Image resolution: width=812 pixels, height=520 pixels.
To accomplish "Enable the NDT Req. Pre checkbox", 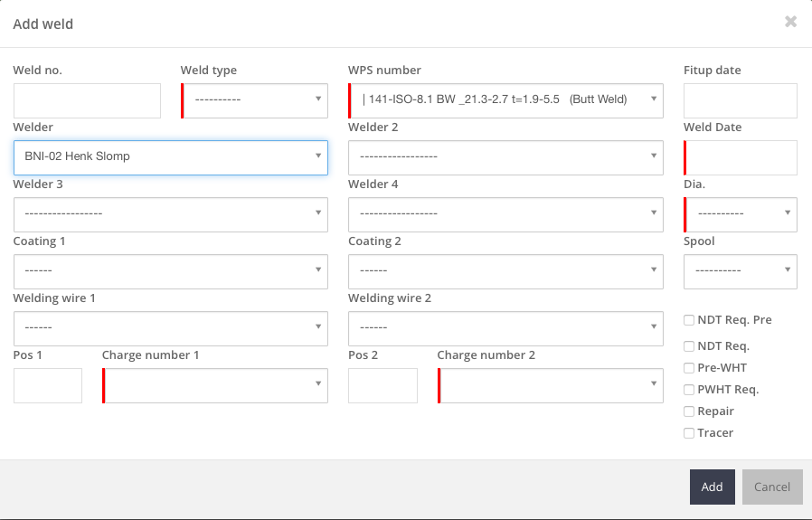I will tap(689, 320).
